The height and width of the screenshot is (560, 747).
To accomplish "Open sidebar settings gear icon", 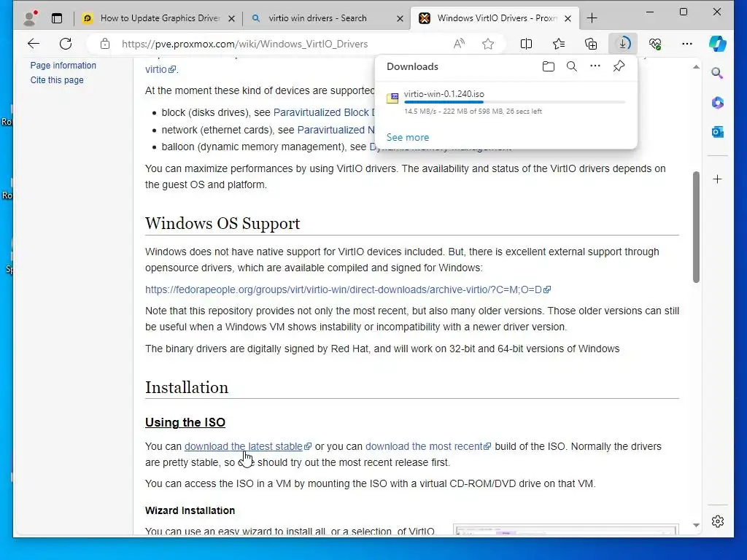I will click(718, 521).
